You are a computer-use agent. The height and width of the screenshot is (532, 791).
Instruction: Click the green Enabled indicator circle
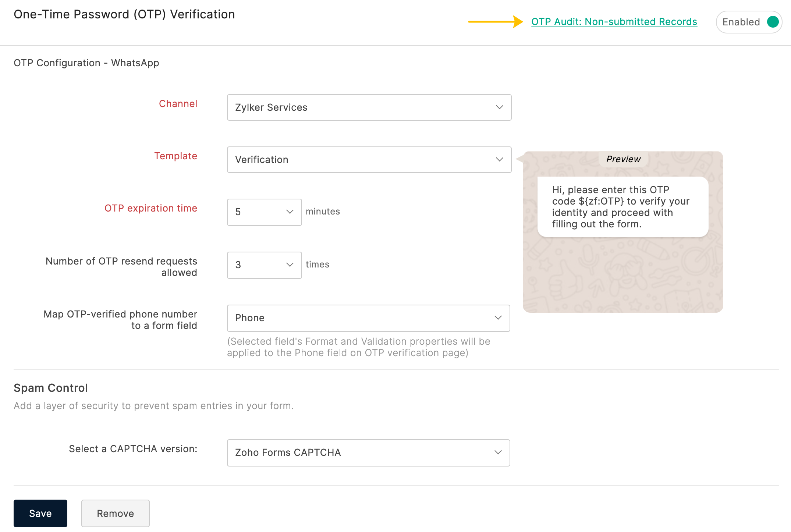[773, 22]
